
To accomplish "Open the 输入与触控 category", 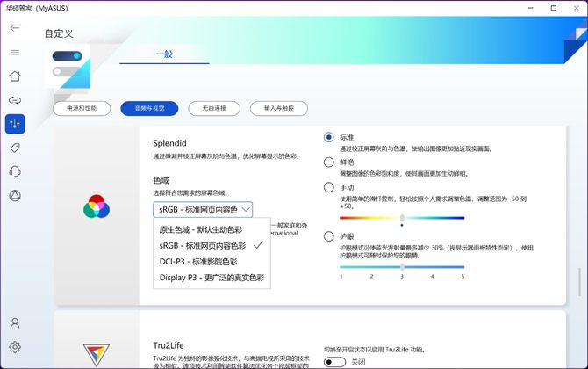I will 279,108.
